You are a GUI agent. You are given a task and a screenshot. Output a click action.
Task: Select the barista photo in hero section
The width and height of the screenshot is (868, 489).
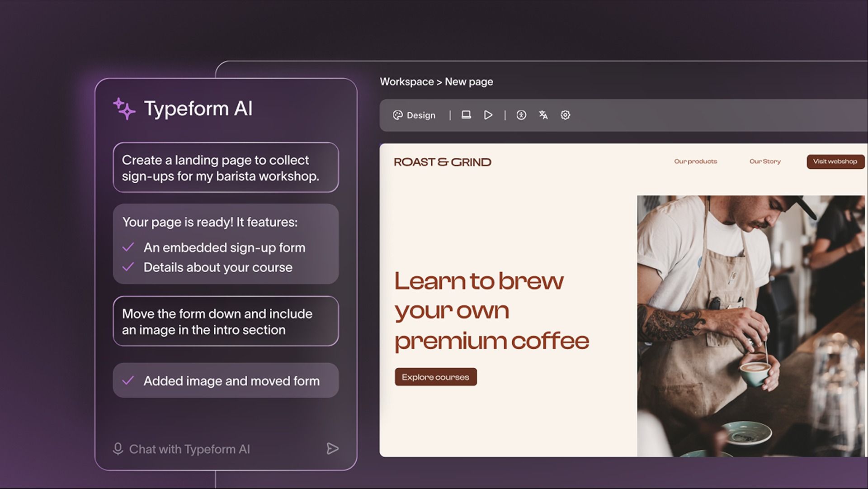(x=752, y=326)
